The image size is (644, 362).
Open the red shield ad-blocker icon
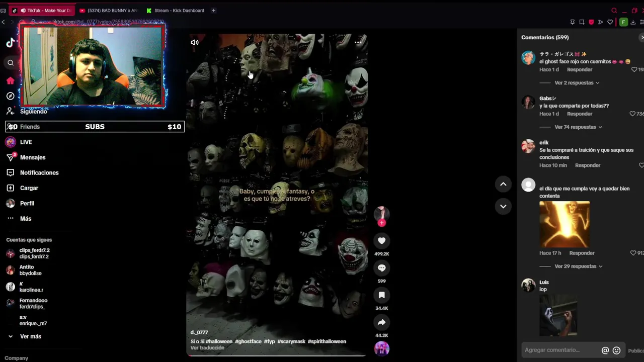point(591,22)
